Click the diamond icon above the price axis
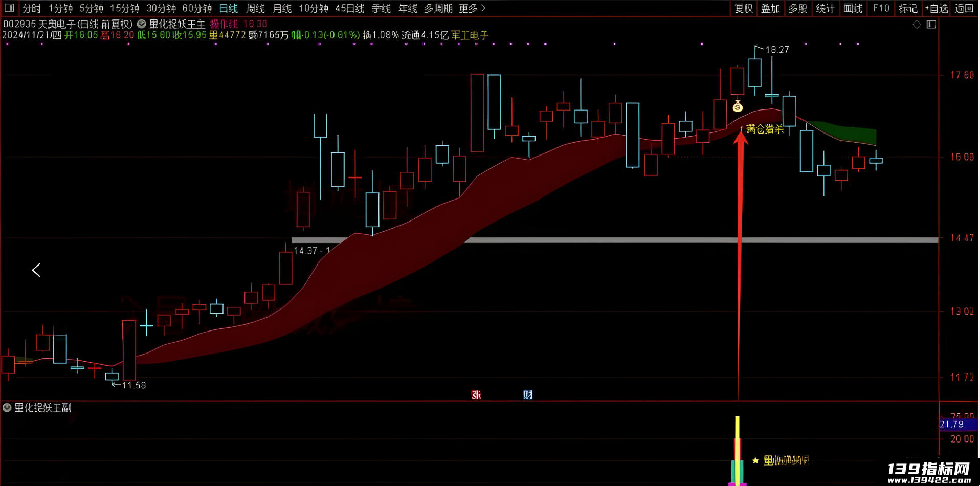980x486 pixels. pyautogui.click(x=917, y=25)
